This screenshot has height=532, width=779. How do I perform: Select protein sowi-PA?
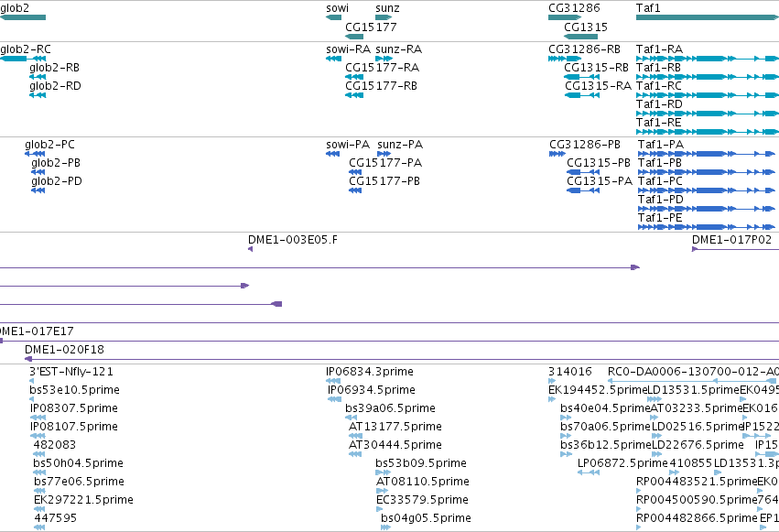(x=333, y=154)
